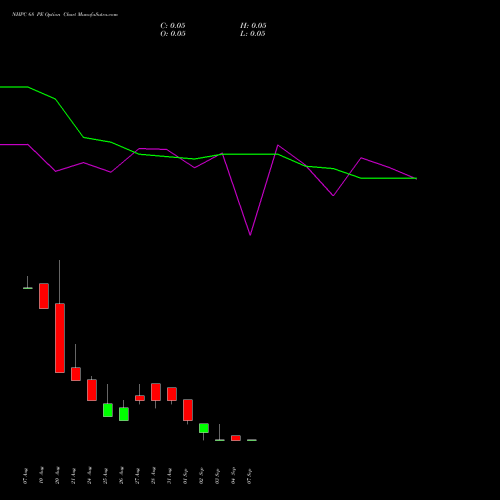This screenshot has width=500, height=500.
Task: Click the 21 Aug date label on the axis
Action: (x=73, y=476)
